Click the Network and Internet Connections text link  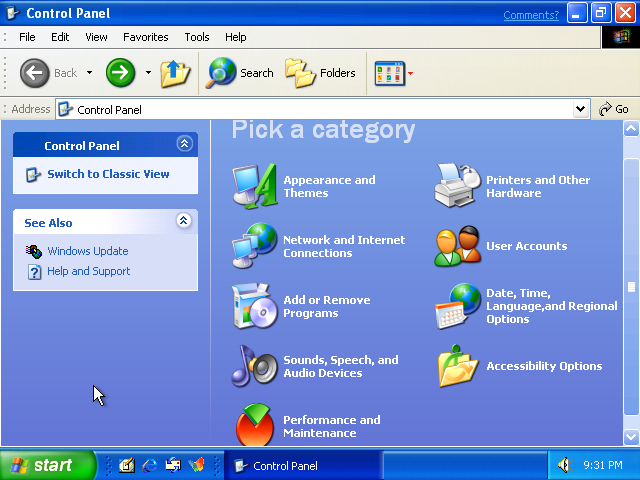(344, 247)
